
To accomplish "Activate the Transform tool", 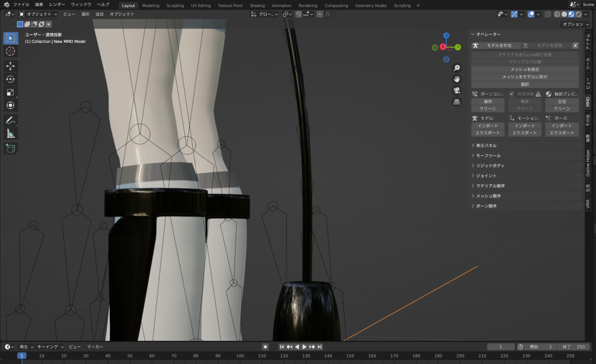I will (10, 106).
